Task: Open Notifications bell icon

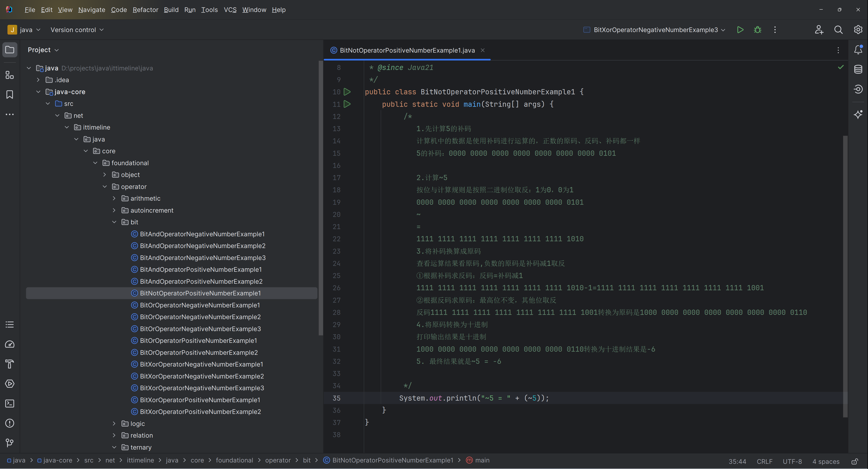Action: pos(858,50)
